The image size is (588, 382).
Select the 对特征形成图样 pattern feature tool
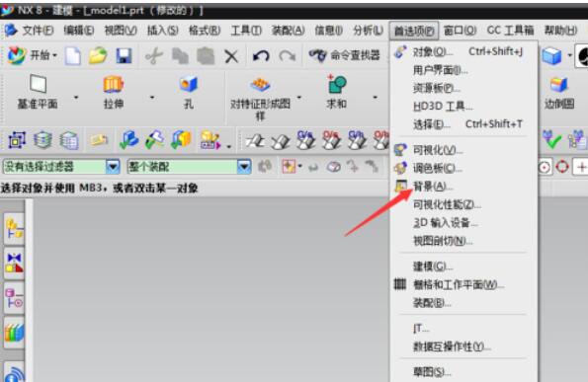pyautogui.click(x=260, y=99)
